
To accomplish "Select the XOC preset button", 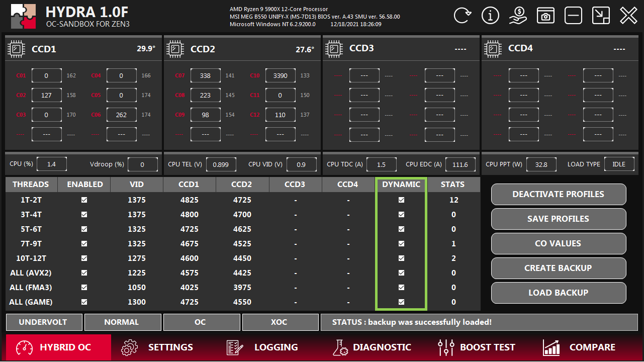I will click(x=280, y=322).
